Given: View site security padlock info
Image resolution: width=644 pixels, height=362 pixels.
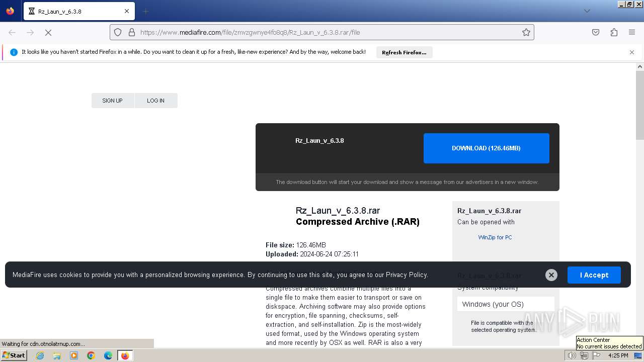Looking at the screenshot, I should [x=132, y=32].
